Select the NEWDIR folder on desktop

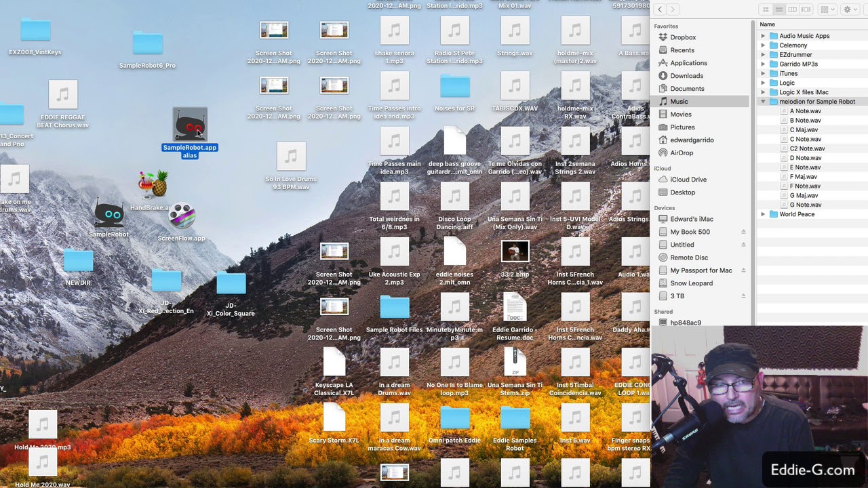click(78, 261)
